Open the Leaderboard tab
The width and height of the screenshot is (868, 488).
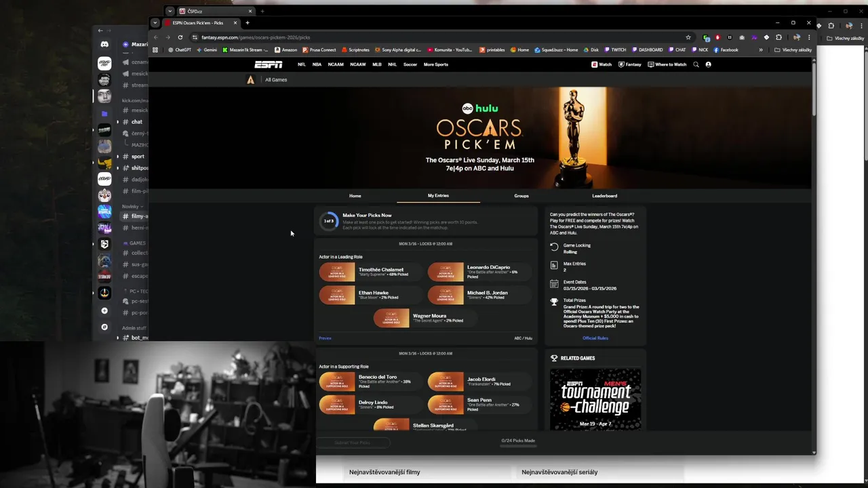[604, 196]
